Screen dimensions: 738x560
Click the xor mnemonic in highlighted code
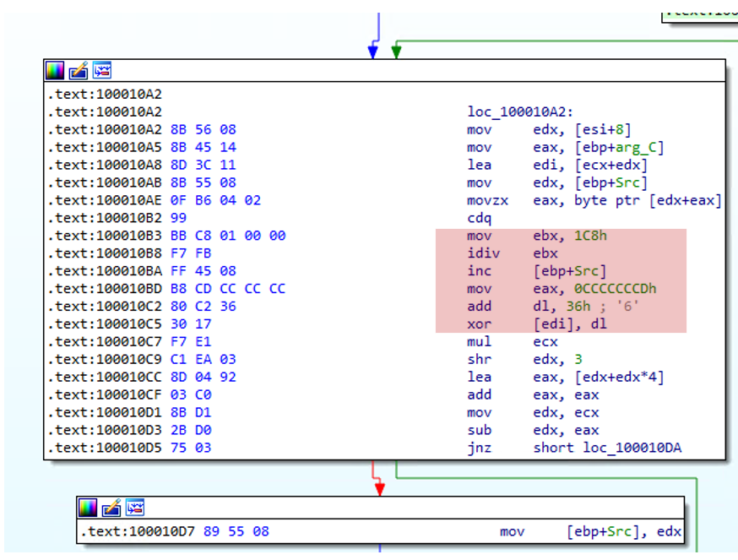pos(477,323)
